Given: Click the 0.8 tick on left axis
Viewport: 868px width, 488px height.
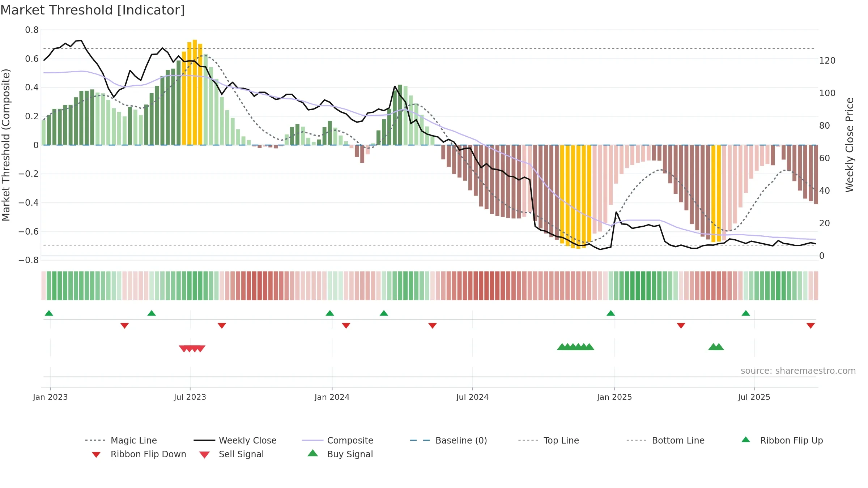Looking at the screenshot, I should [32, 30].
